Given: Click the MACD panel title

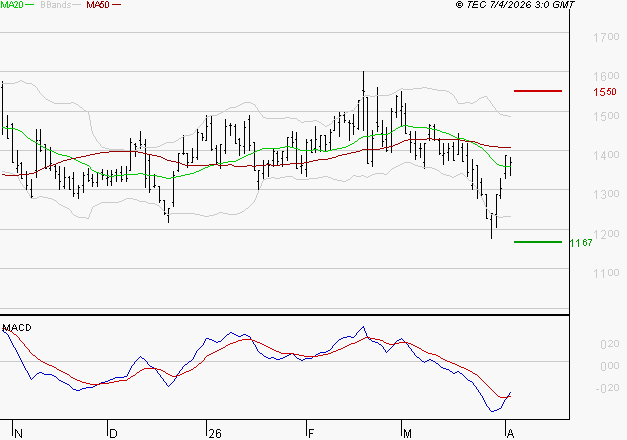Looking at the screenshot, I should click(17, 328).
